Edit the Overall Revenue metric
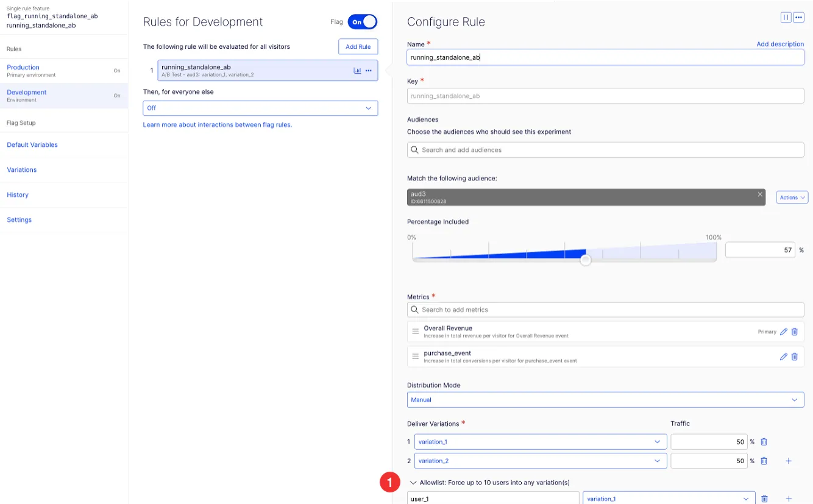The height and width of the screenshot is (504, 813). (784, 332)
